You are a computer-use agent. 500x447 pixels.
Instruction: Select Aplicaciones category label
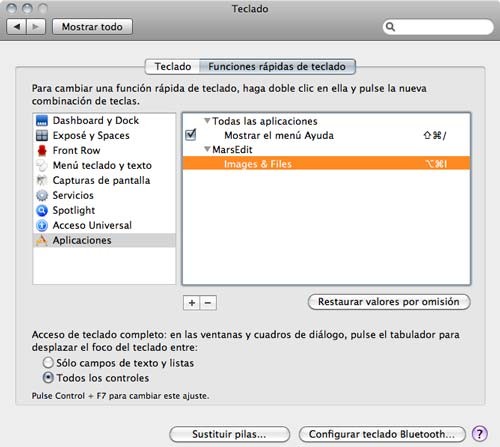(x=82, y=240)
